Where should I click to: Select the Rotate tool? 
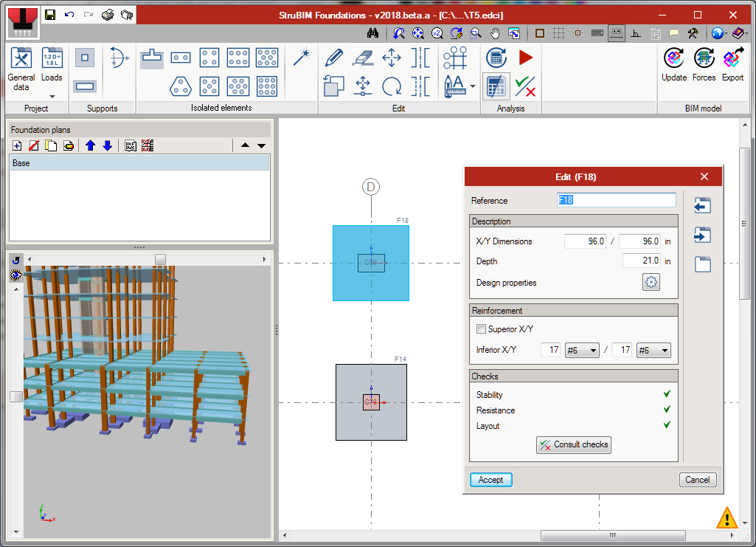(x=392, y=87)
